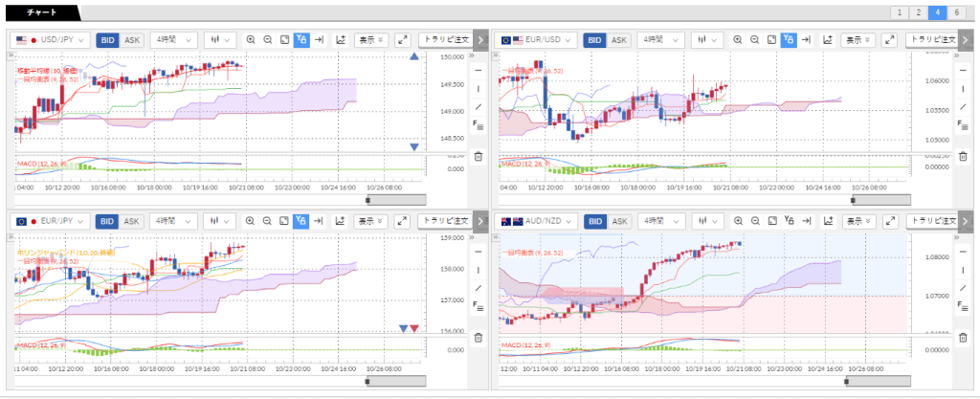Reset zoom on the EUR/JPY chart

pyautogui.click(x=284, y=221)
